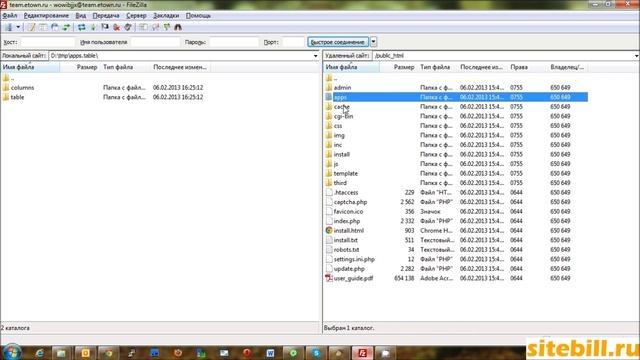Toggle the remote directory tree view
Image resolution: width=640 pixels, height=360 pixels.
[55, 27]
